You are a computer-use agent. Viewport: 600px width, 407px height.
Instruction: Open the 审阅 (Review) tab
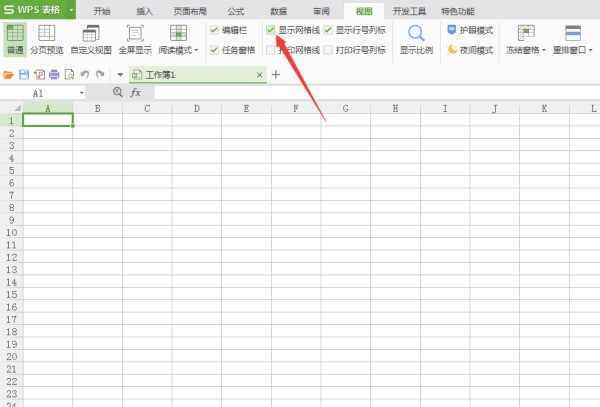(321, 11)
